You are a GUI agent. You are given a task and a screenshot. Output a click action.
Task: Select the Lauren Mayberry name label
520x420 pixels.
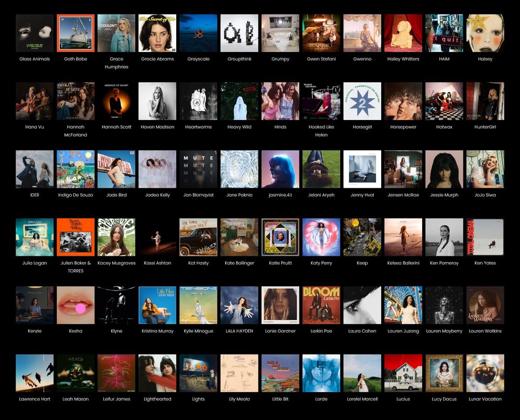tap(445, 331)
